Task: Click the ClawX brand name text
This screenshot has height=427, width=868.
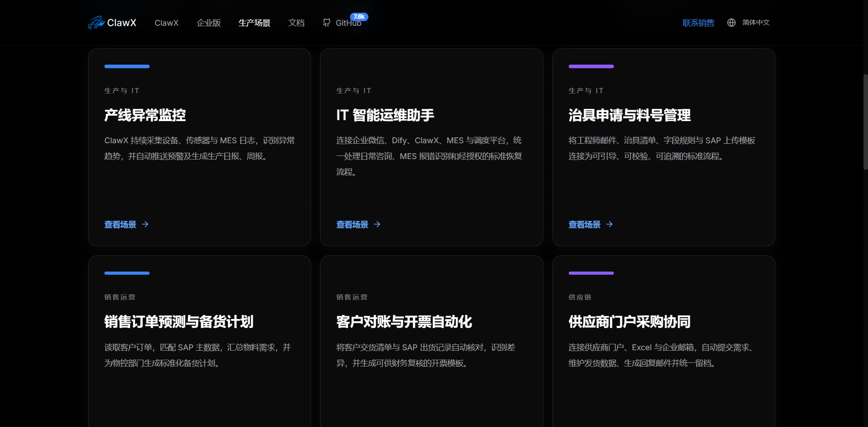Action: coord(122,23)
